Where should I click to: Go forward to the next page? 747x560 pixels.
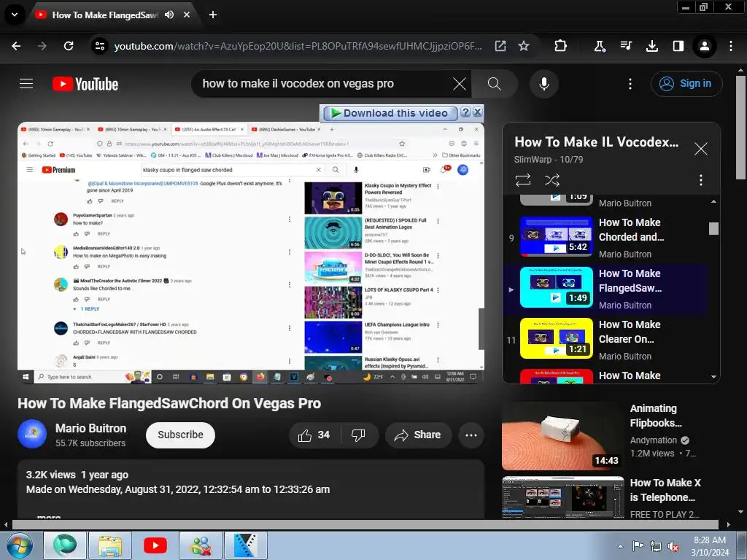(x=42, y=46)
